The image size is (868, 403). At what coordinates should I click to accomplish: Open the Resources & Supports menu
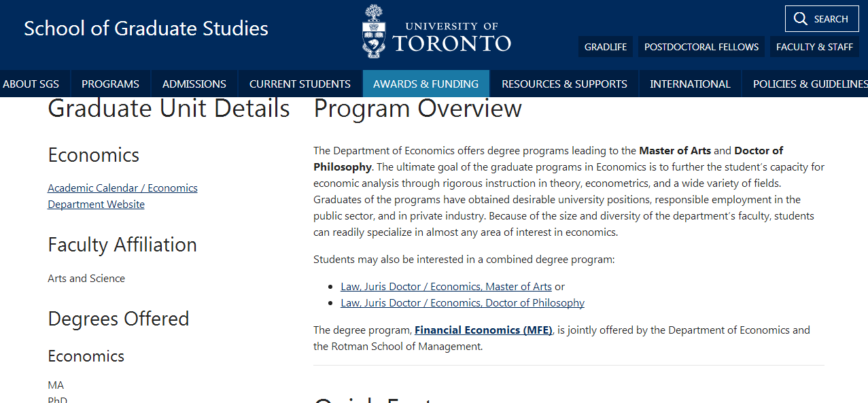point(564,84)
